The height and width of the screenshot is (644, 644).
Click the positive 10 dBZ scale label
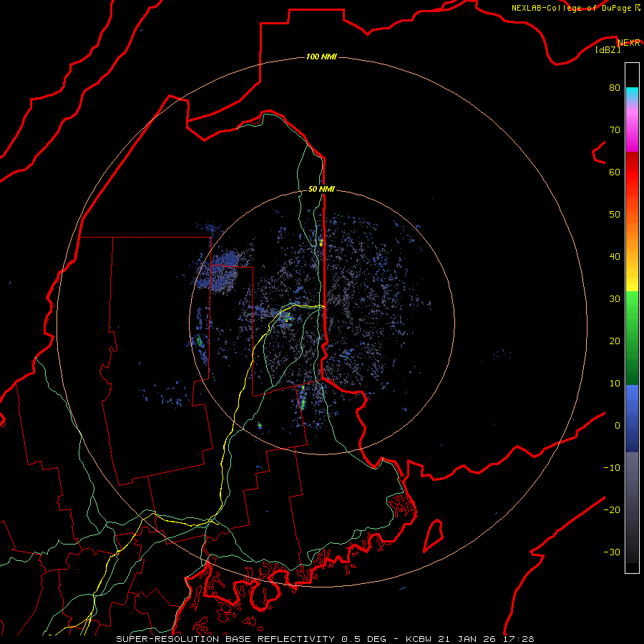[615, 384]
